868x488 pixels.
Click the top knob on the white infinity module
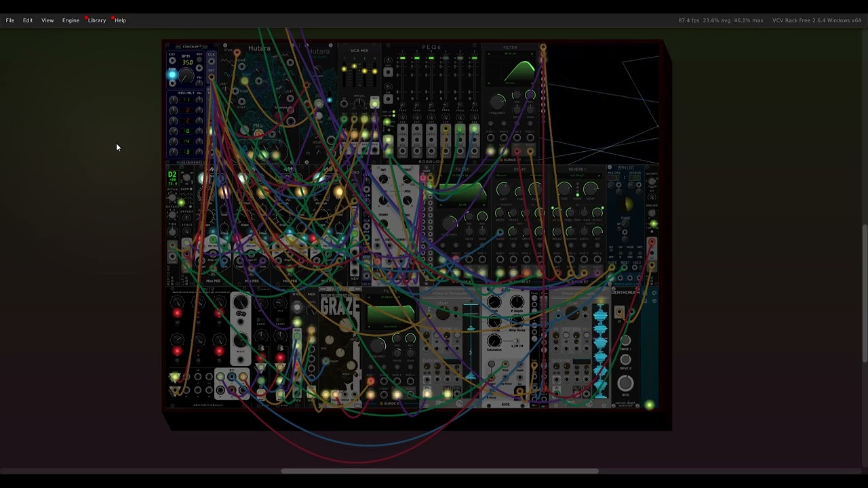241,302
